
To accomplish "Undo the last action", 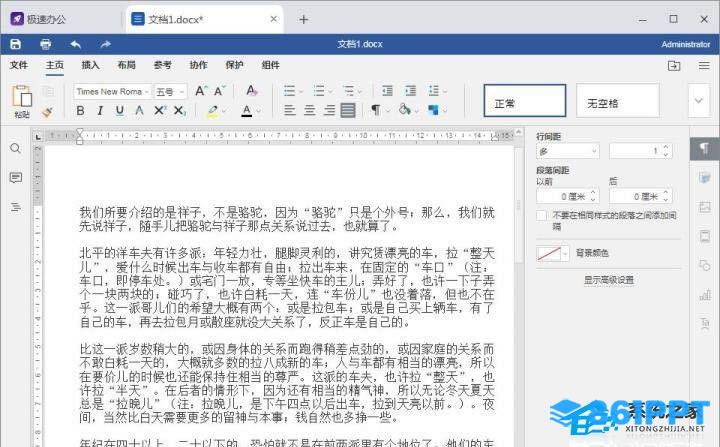I will pyautogui.click(x=75, y=44).
